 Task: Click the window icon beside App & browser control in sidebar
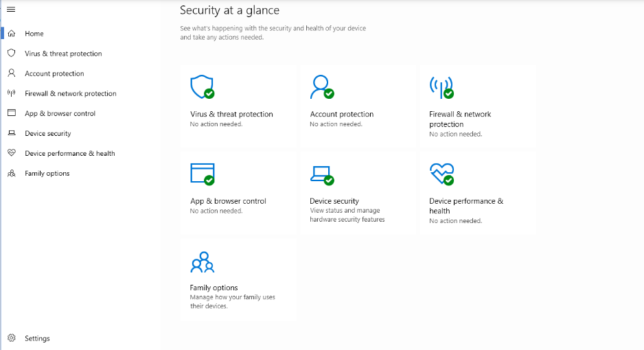(12, 113)
